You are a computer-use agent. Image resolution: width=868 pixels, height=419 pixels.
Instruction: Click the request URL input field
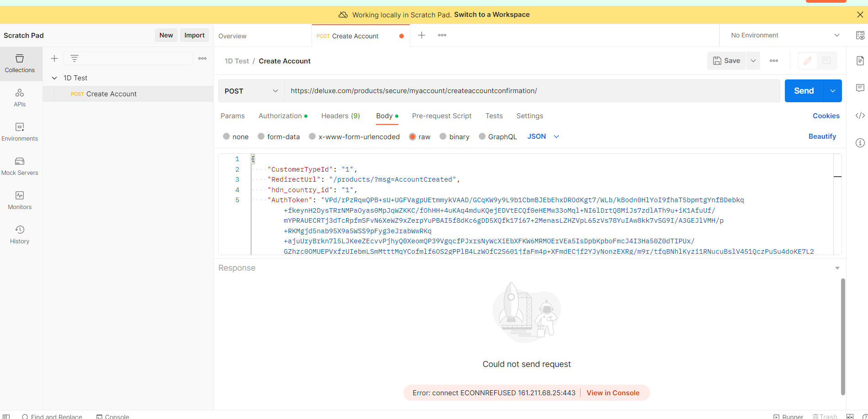pos(530,91)
